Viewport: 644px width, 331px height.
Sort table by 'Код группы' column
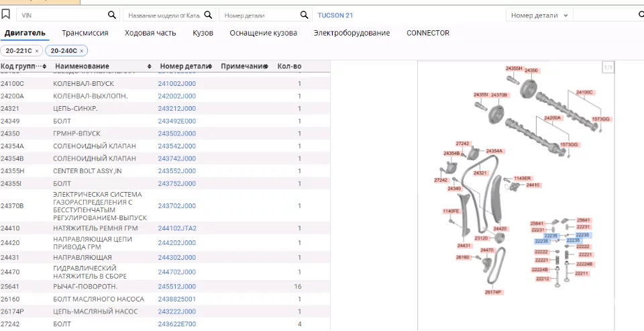point(23,66)
